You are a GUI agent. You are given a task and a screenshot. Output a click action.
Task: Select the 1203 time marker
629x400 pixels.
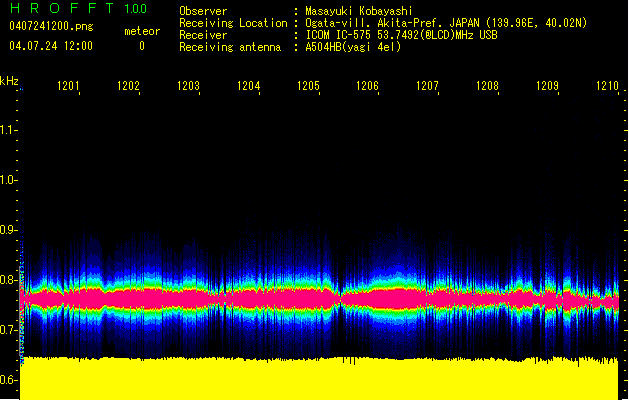tap(189, 87)
